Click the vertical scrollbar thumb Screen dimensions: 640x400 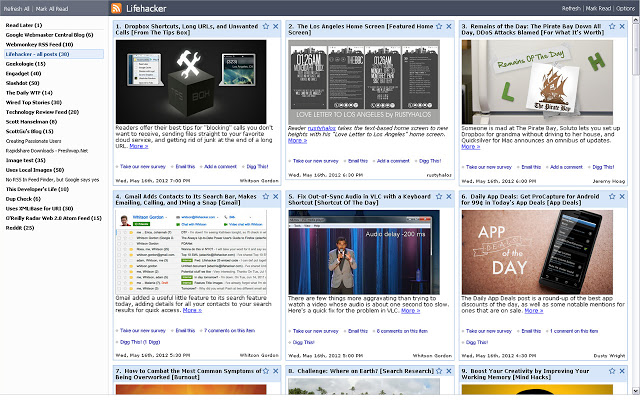coord(636,49)
